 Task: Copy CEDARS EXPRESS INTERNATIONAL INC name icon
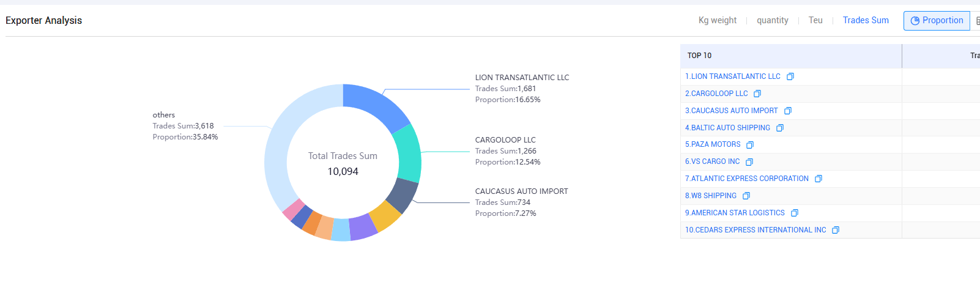[836, 230]
